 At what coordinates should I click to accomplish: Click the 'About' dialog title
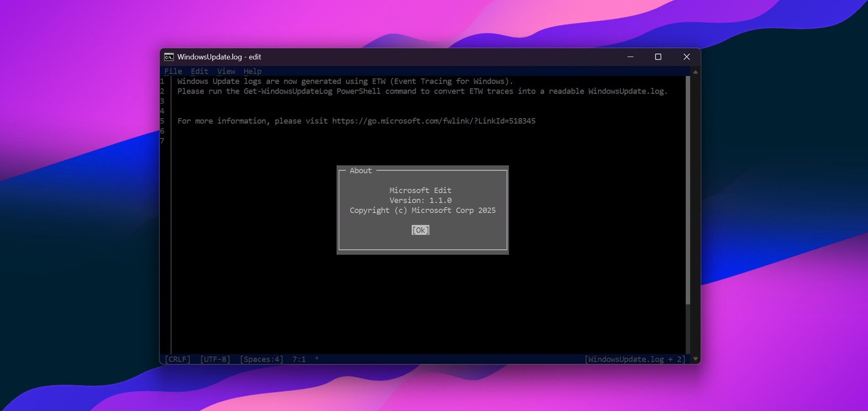[360, 170]
